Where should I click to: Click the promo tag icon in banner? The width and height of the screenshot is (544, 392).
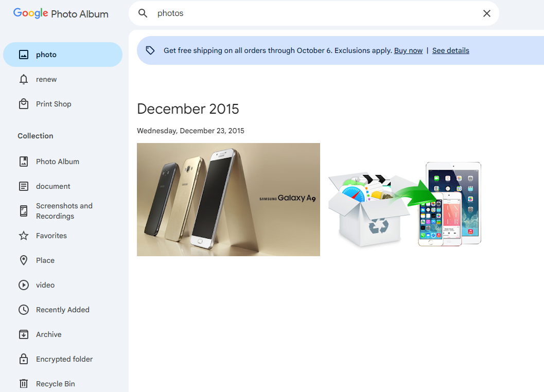tap(150, 50)
